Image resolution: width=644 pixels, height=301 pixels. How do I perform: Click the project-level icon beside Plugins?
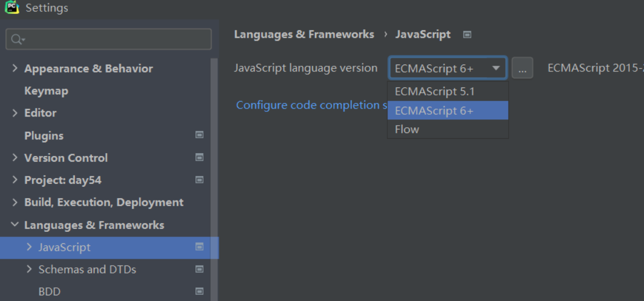(199, 135)
